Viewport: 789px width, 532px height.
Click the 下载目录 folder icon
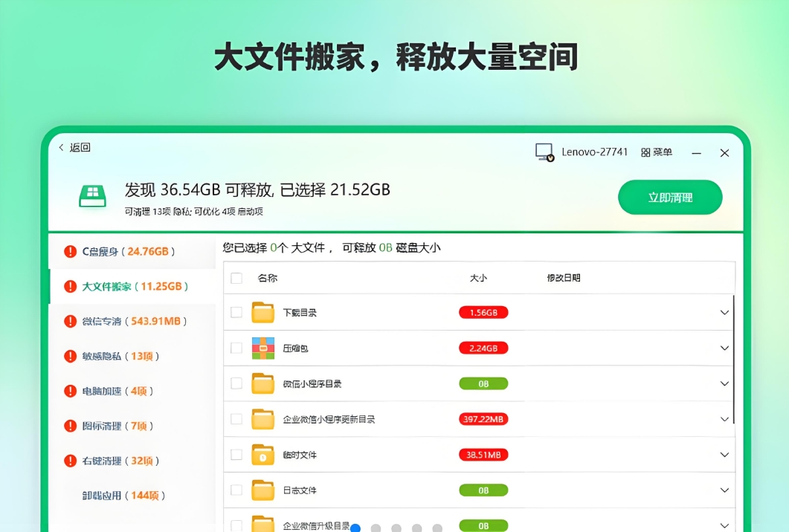[263, 312]
